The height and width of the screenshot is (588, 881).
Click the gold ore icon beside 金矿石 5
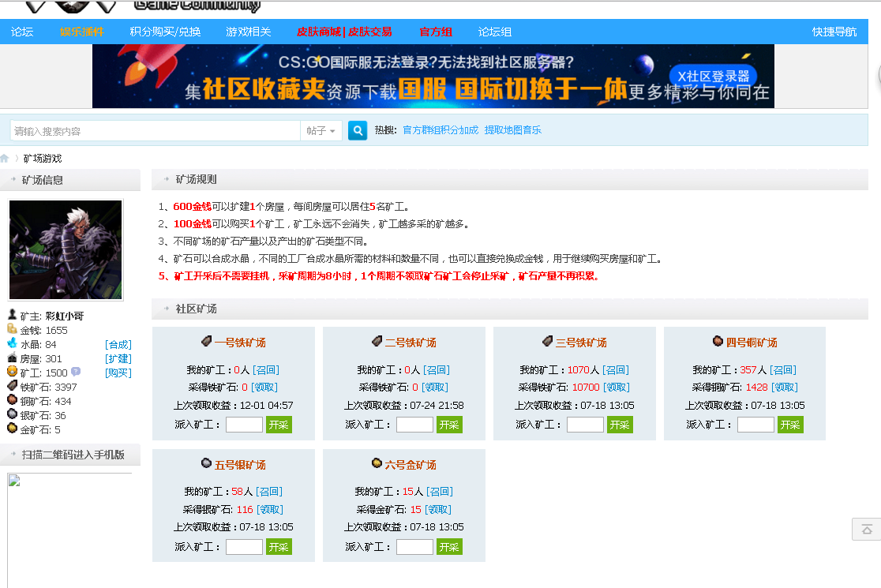pyautogui.click(x=12, y=426)
